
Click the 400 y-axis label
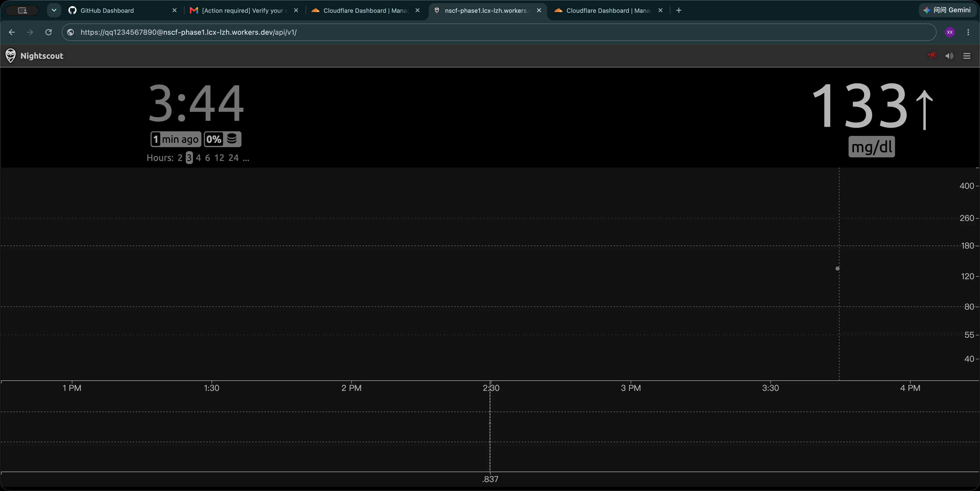coord(967,186)
